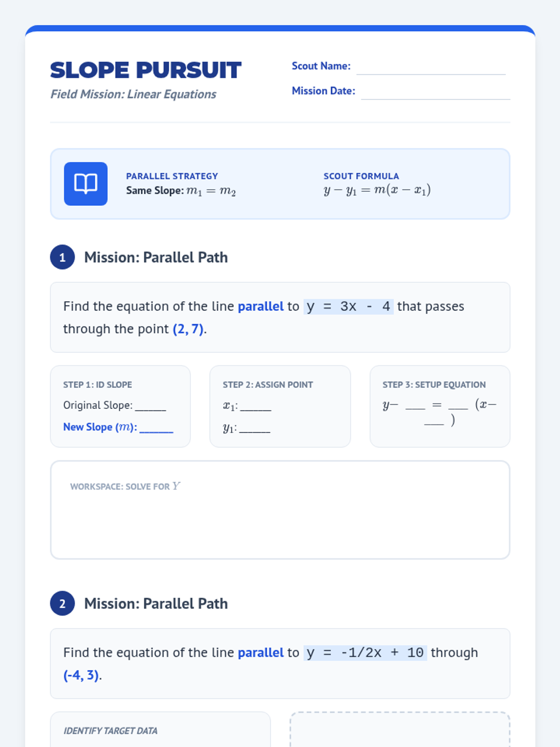Click the Slope Pursuit title
560x747 pixels.
[146, 70]
